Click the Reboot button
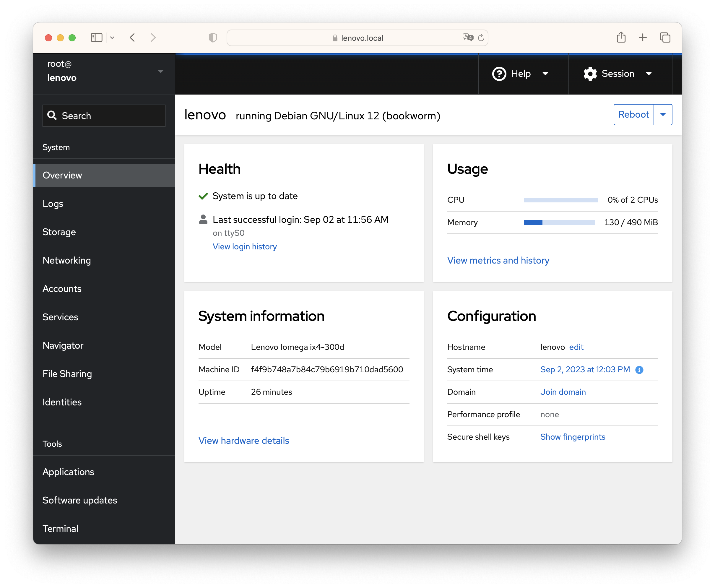Image resolution: width=715 pixels, height=588 pixels. point(633,114)
